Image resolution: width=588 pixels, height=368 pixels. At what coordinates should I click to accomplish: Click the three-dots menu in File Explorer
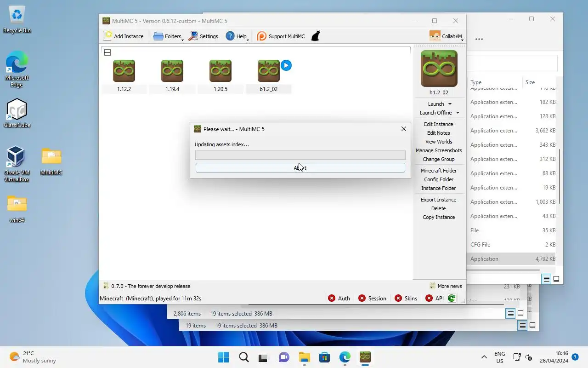pyautogui.click(x=479, y=39)
